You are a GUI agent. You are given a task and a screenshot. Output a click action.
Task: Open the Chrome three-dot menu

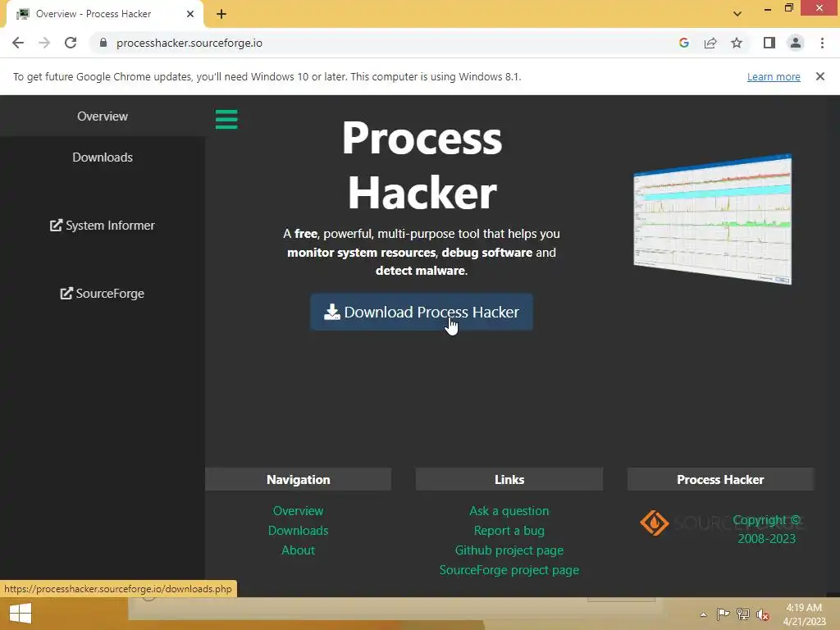click(822, 43)
